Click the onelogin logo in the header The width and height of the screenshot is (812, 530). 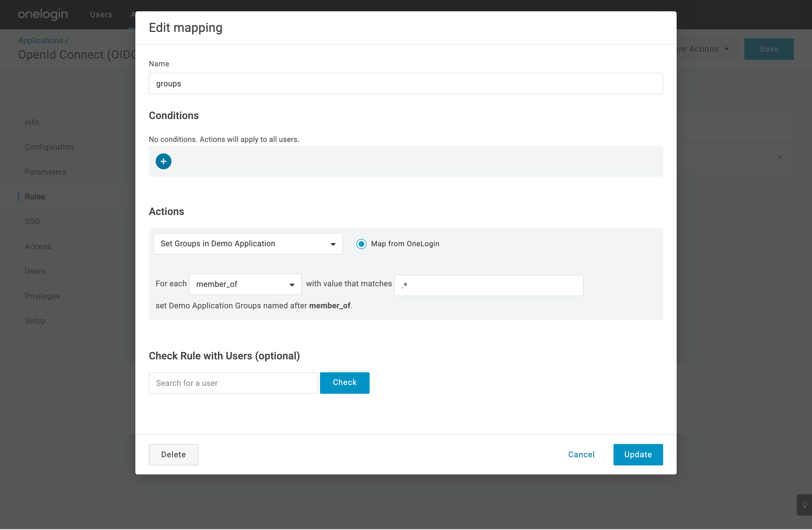tap(43, 14)
